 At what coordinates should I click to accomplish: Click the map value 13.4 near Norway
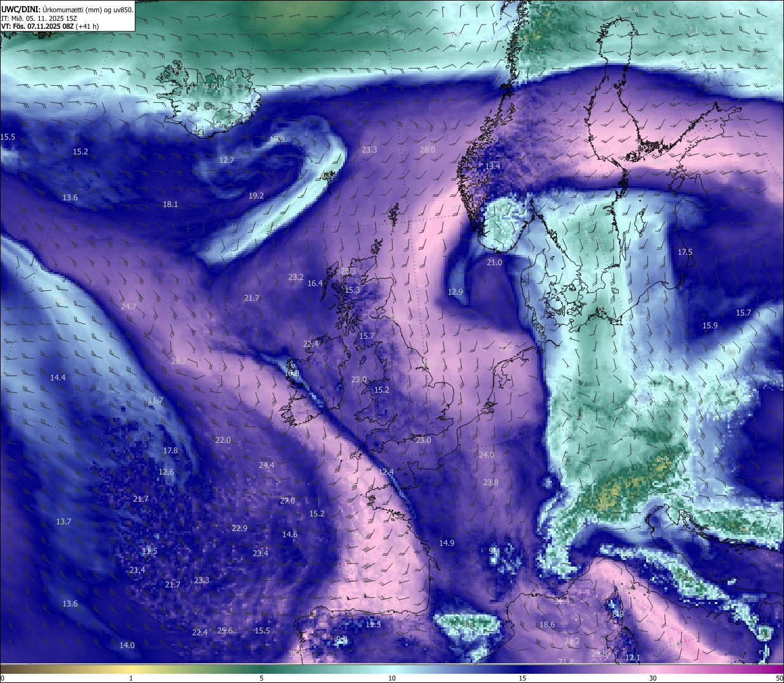point(492,166)
